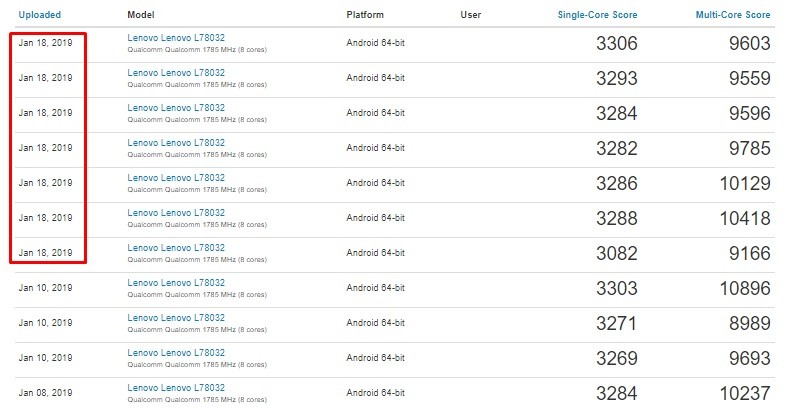Click the 3082 single-core score value

coord(615,254)
